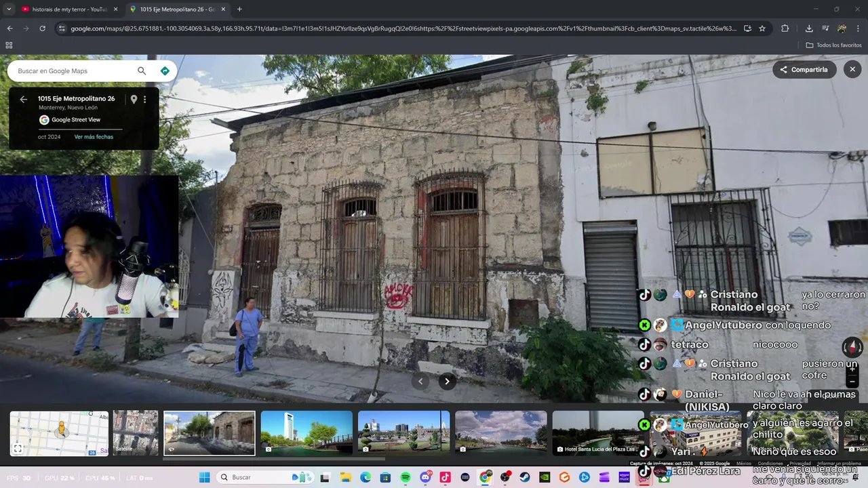Open the Windows Start menu
Image resolution: width=868 pixels, height=488 pixels.
click(204, 477)
